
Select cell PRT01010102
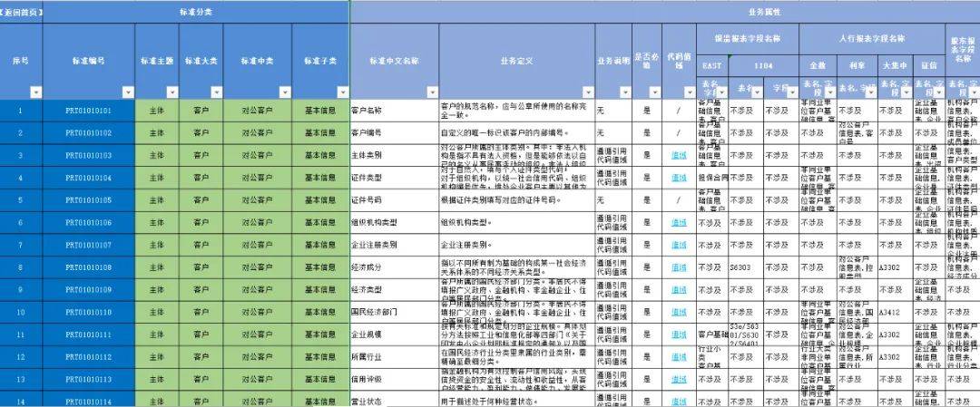coord(89,133)
